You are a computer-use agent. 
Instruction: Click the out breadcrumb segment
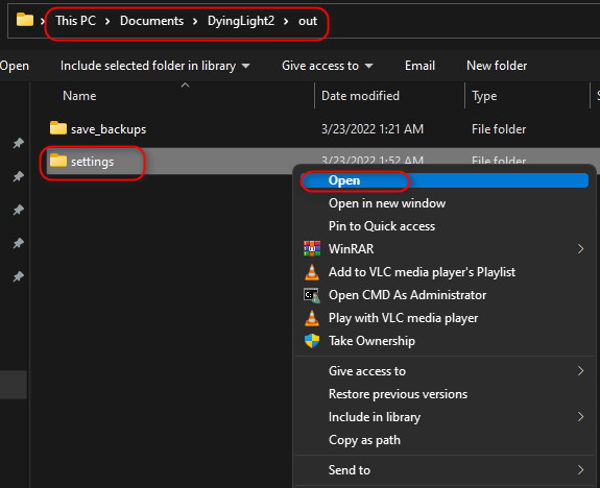coord(308,21)
